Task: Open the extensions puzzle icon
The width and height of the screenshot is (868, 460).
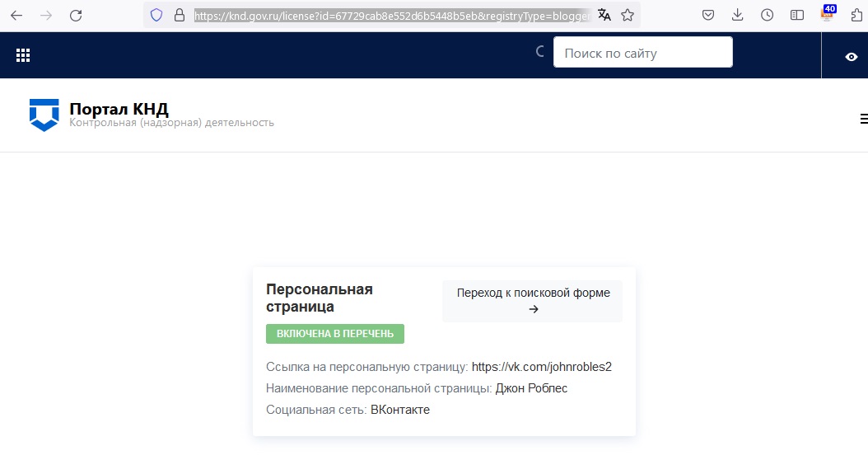Action: click(856, 15)
